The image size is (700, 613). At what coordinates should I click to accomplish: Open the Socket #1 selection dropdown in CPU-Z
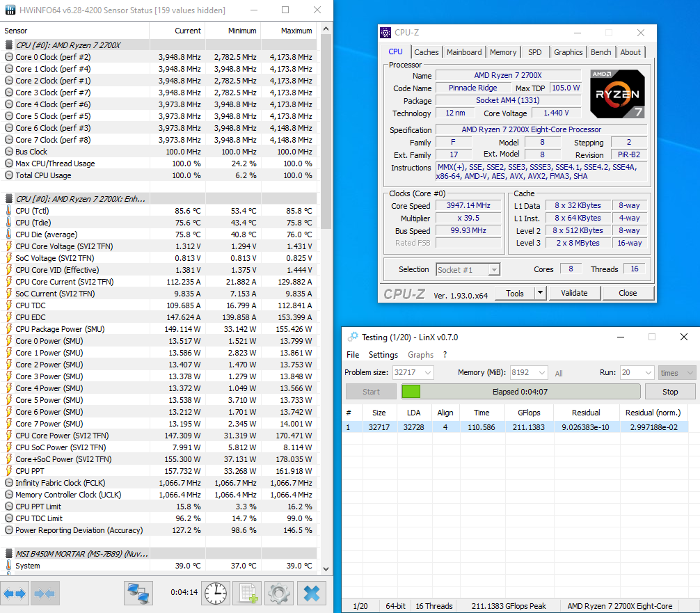click(x=494, y=270)
